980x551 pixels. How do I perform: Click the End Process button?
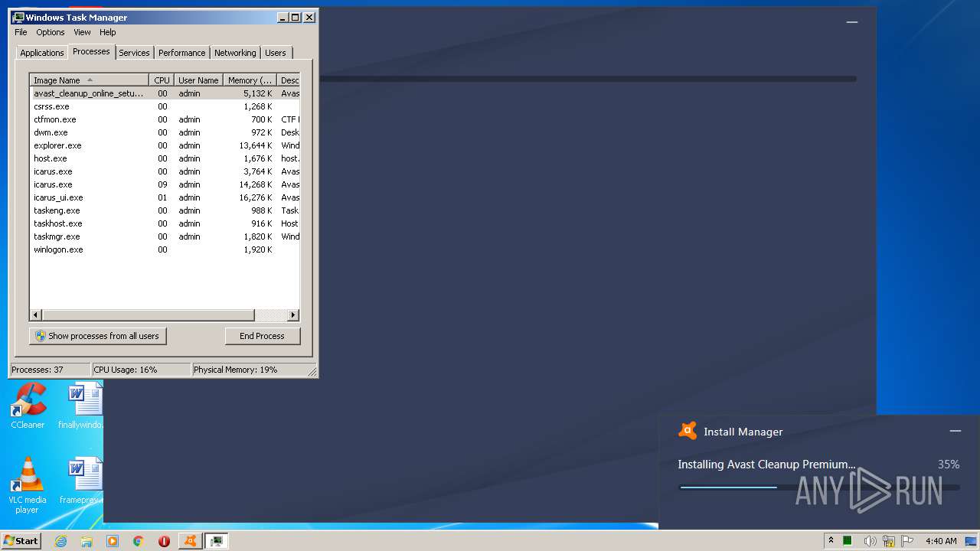pos(262,336)
